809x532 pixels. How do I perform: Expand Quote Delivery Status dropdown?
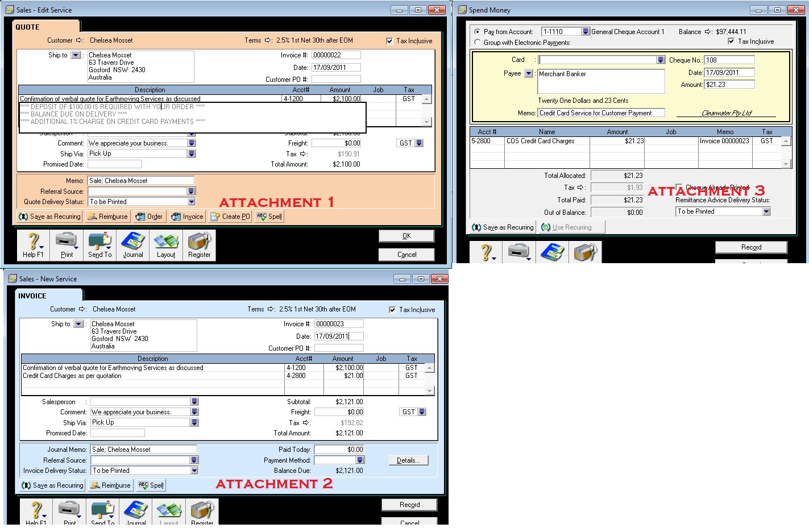click(192, 202)
